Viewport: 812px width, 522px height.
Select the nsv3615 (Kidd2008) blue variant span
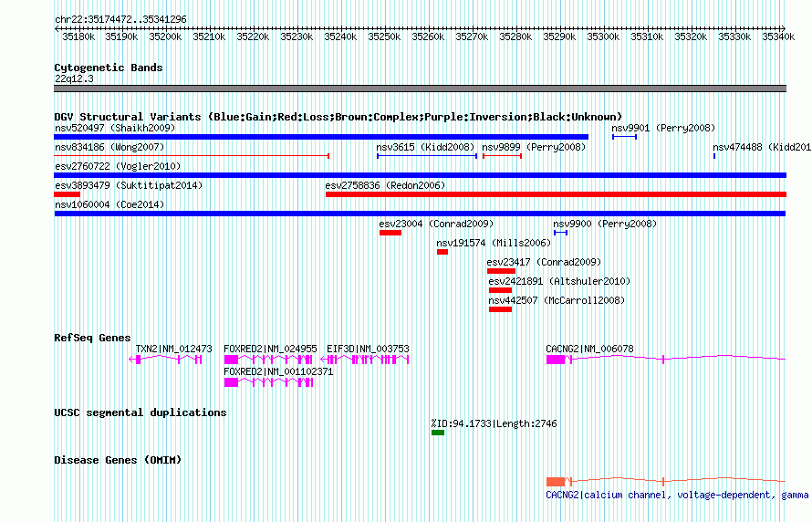(x=427, y=156)
